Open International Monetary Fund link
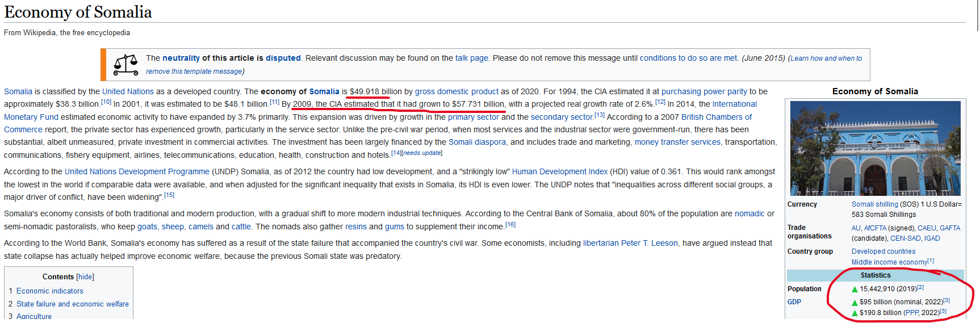980x323 pixels. 735,104
